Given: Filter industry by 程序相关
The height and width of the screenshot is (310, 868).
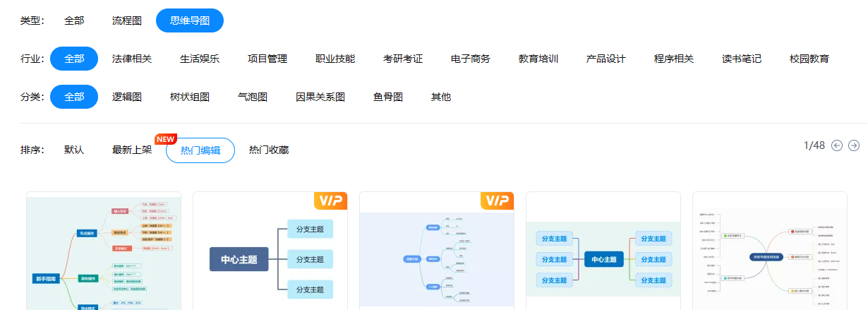Looking at the screenshot, I should pyautogui.click(x=674, y=59).
